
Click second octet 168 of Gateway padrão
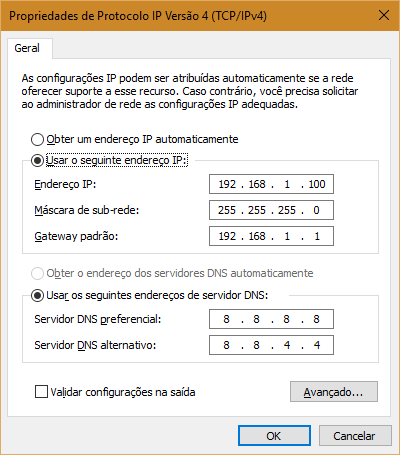point(257,236)
